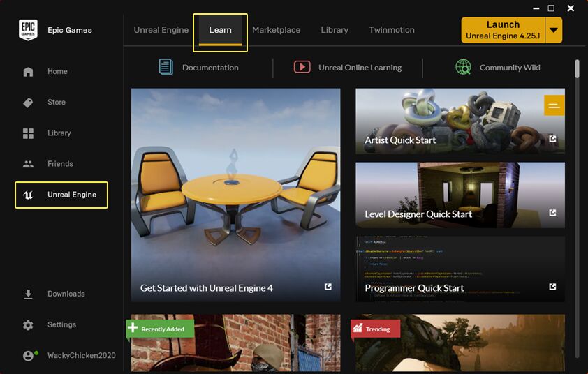Open the Programmer Quick Start thumbnail
This screenshot has width=588, height=374.
coord(460,269)
